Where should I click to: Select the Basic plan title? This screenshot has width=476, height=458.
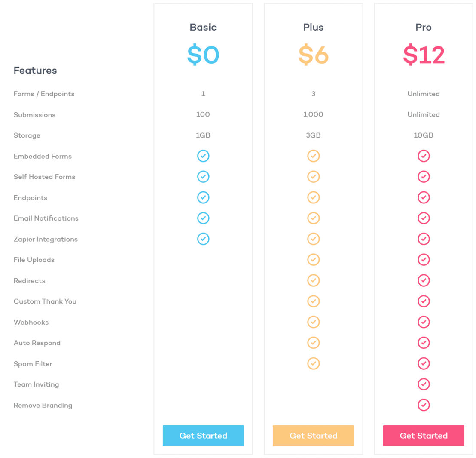tap(203, 27)
